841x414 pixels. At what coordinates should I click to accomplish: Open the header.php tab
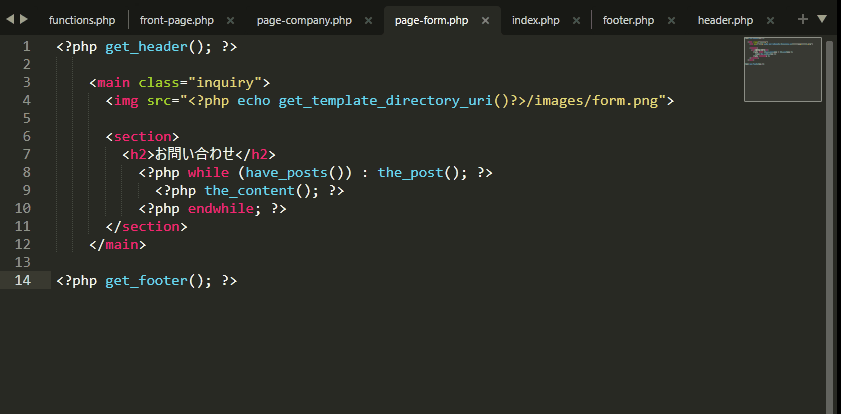(726, 20)
